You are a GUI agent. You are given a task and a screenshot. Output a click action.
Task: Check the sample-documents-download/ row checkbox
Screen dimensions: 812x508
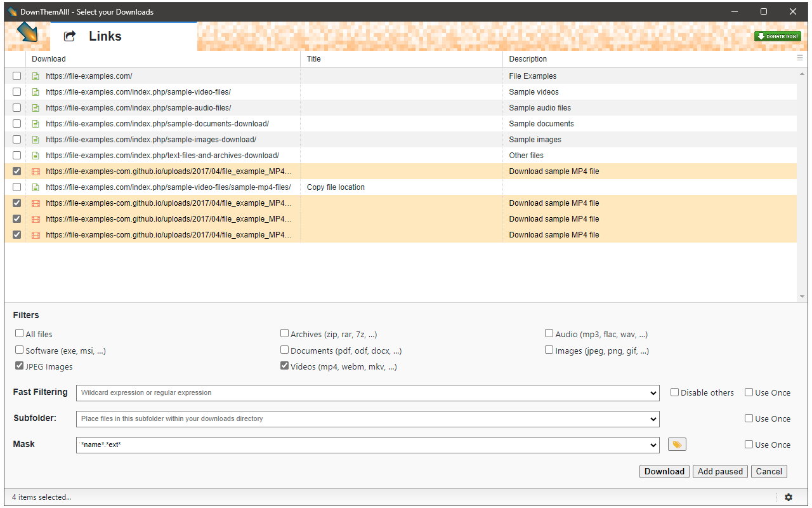point(17,123)
